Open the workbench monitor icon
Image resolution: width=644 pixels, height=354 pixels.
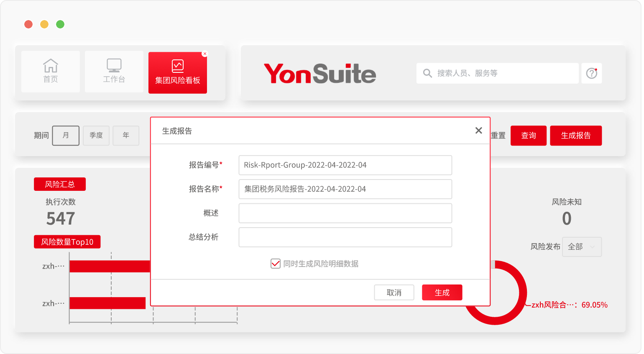coord(114,66)
